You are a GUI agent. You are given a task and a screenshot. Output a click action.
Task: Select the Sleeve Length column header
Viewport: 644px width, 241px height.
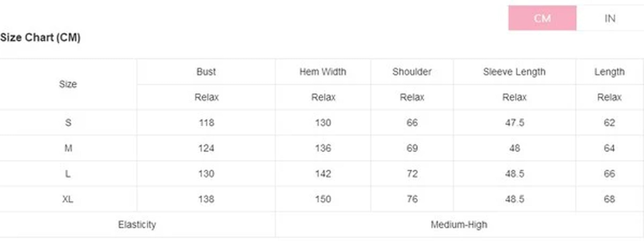pyautogui.click(x=514, y=72)
